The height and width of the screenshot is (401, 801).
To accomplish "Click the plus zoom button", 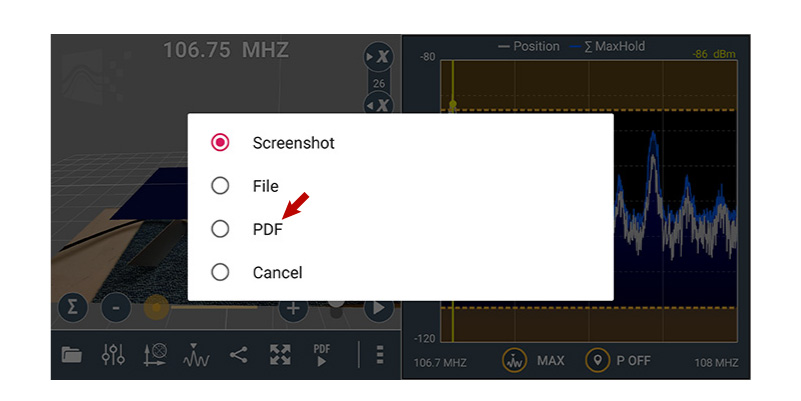I will point(293,308).
